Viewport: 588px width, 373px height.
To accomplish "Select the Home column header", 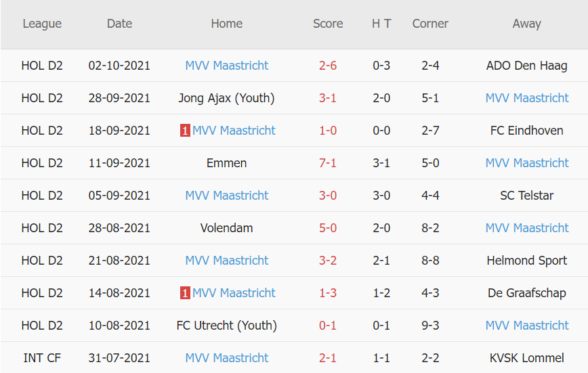I will 227,24.
